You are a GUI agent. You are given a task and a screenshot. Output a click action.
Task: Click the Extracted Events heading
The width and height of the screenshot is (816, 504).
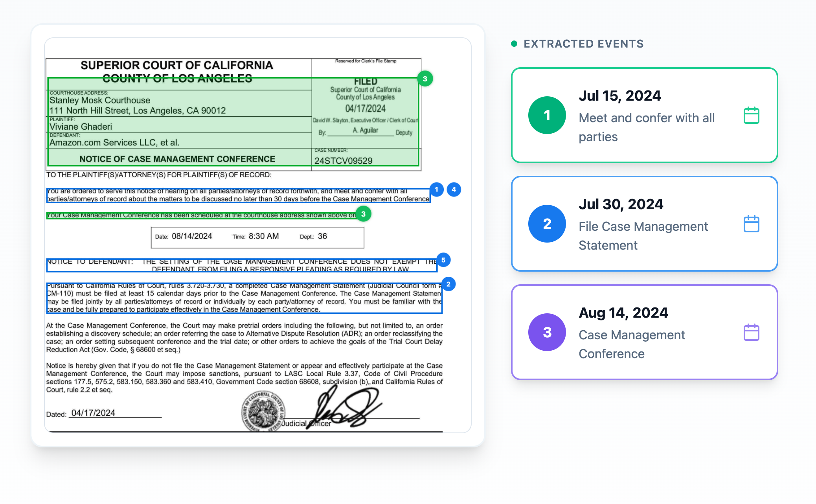583,44
